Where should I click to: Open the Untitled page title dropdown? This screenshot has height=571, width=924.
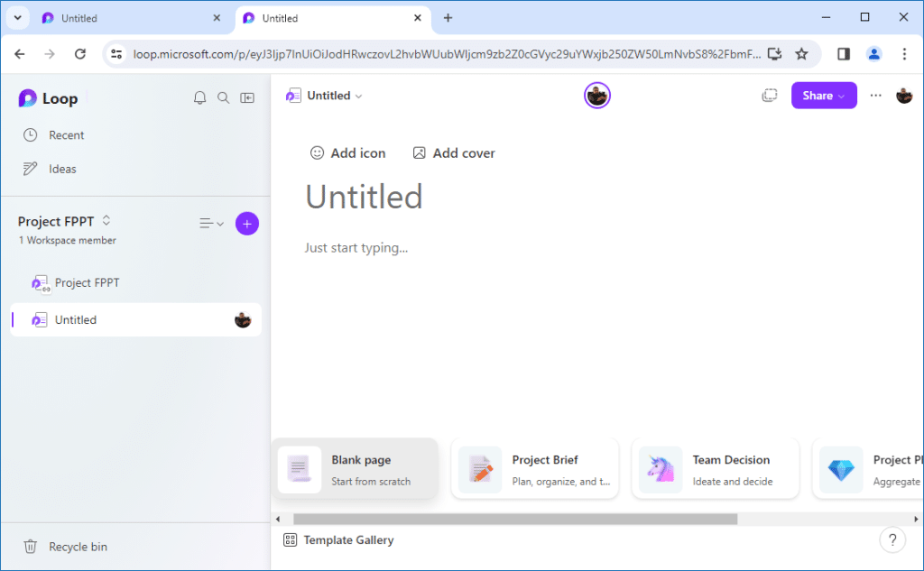tap(358, 95)
